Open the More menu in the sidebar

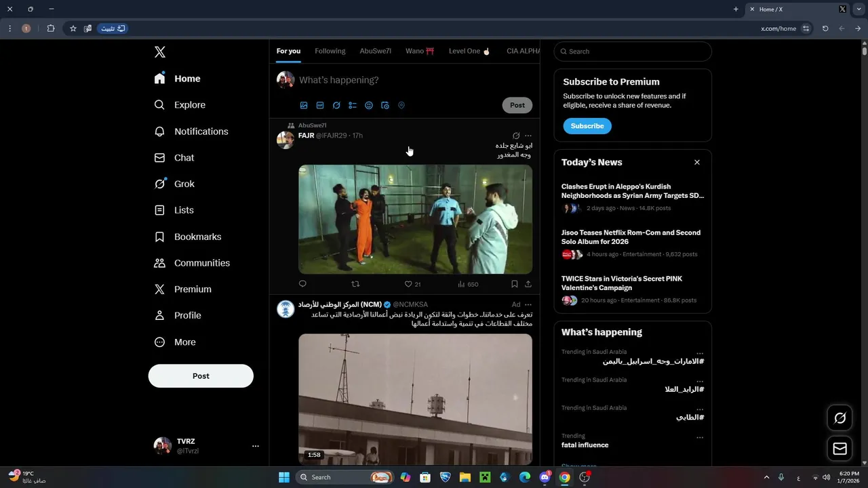(x=175, y=342)
